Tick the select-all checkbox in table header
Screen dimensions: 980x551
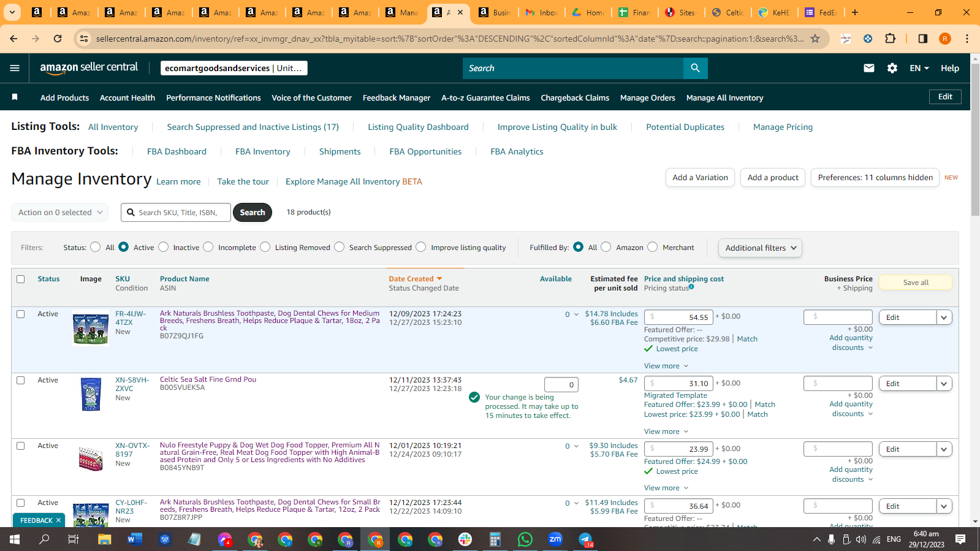coord(21,279)
